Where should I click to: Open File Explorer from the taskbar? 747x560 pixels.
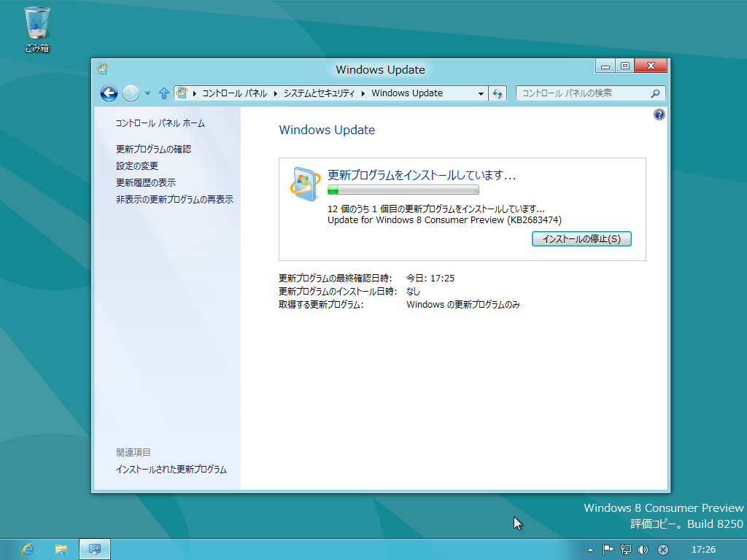tap(61, 550)
